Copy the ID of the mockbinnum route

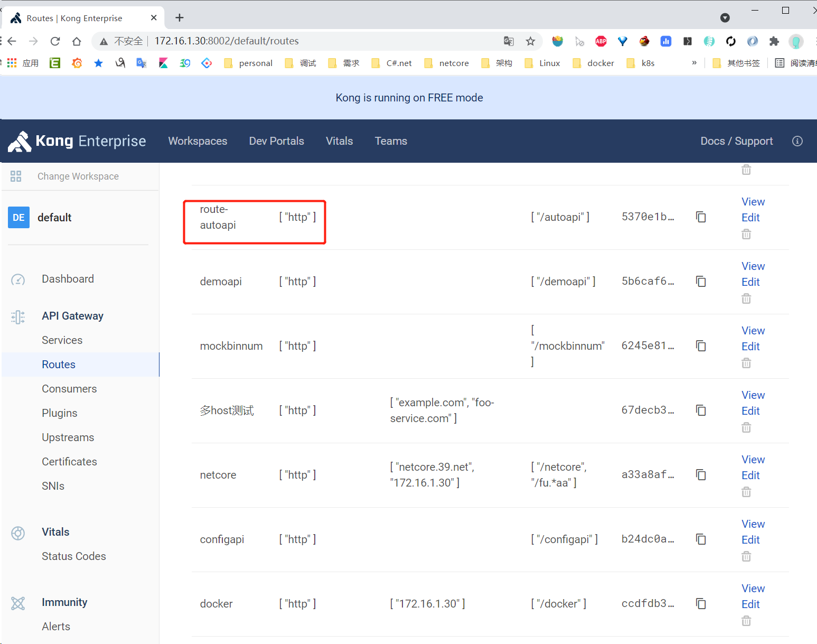pos(701,346)
